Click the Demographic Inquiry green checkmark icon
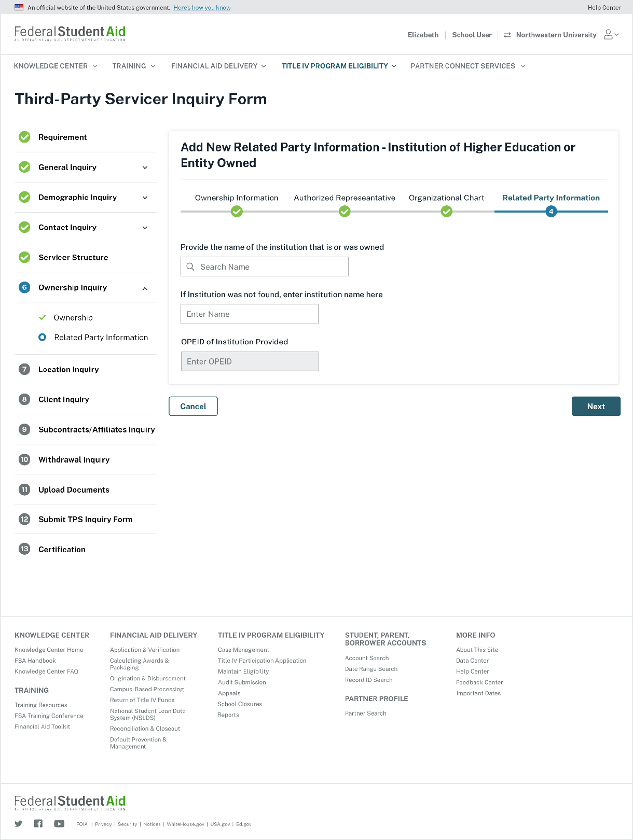This screenshot has height=840, width=633. pos(24,197)
